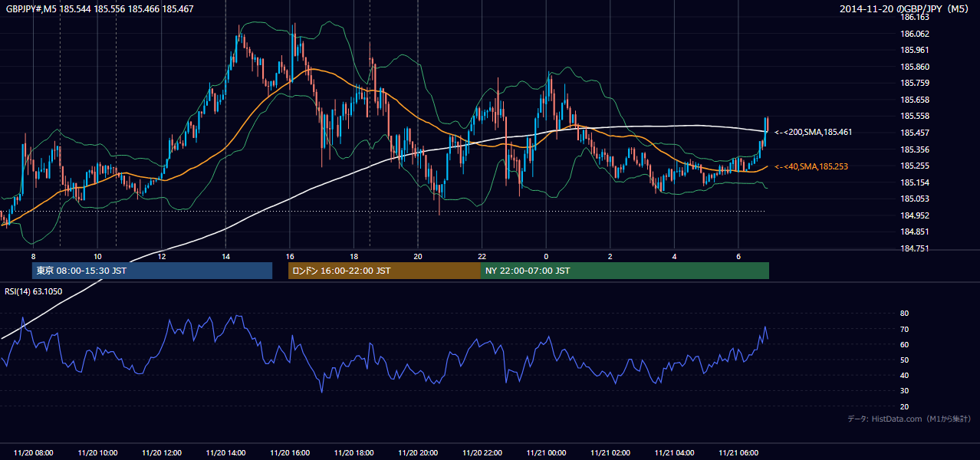Click the 200 SMA label reading 185.461
Screen dimensions: 980x460
click(x=813, y=133)
